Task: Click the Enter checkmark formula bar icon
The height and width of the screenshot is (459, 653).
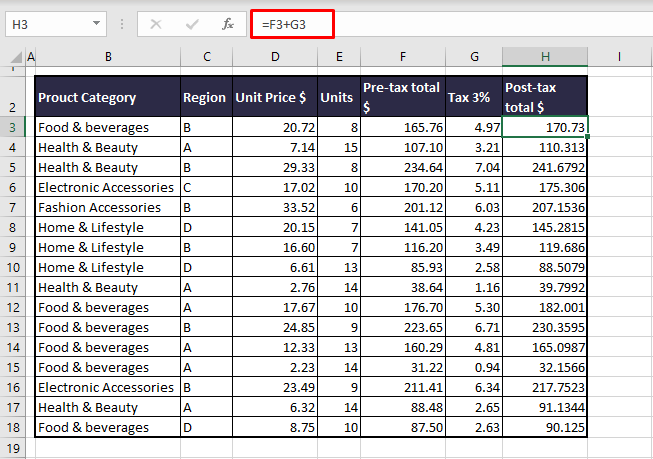Action: (192, 24)
